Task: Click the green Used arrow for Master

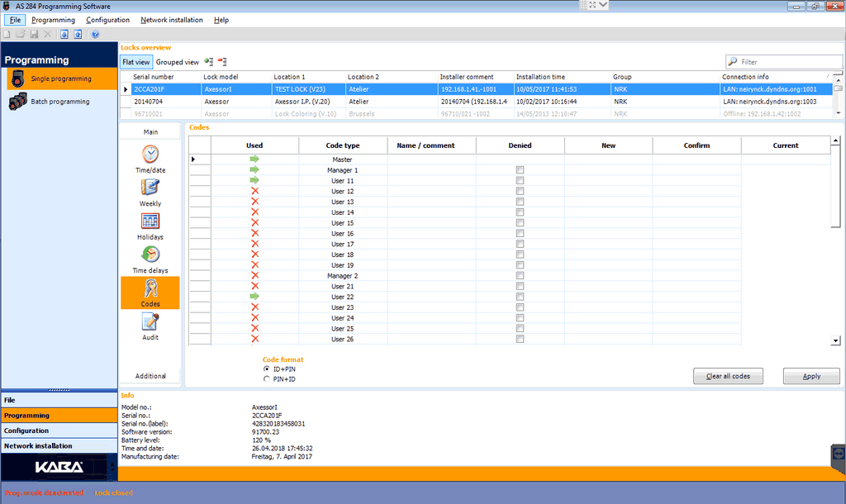Action: [254, 159]
